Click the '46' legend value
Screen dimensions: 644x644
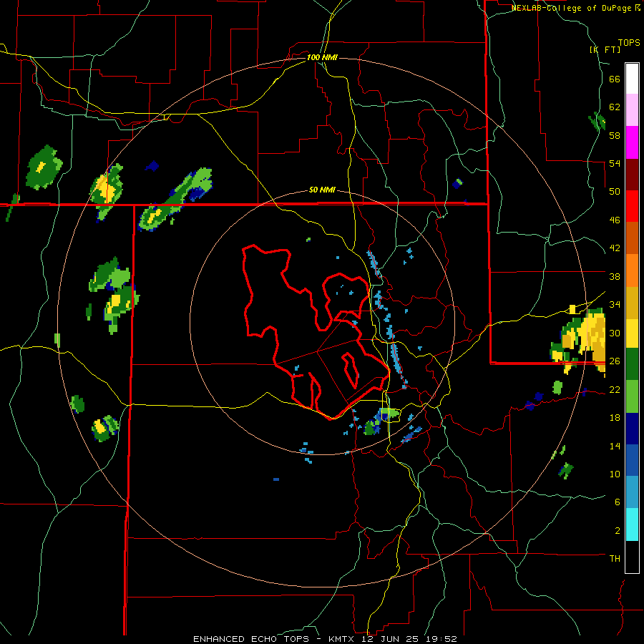pos(615,220)
